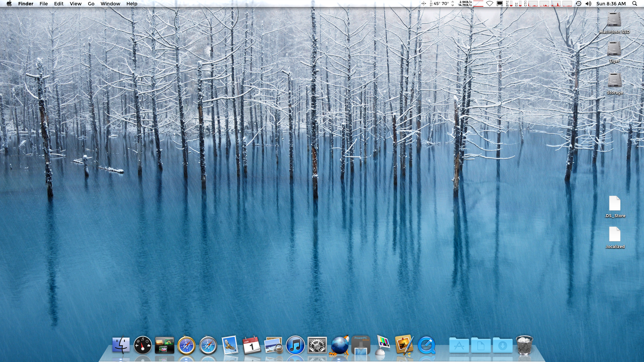Open Time Machine menu bar icon
The height and width of the screenshot is (362, 644).
[x=579, y=4]
